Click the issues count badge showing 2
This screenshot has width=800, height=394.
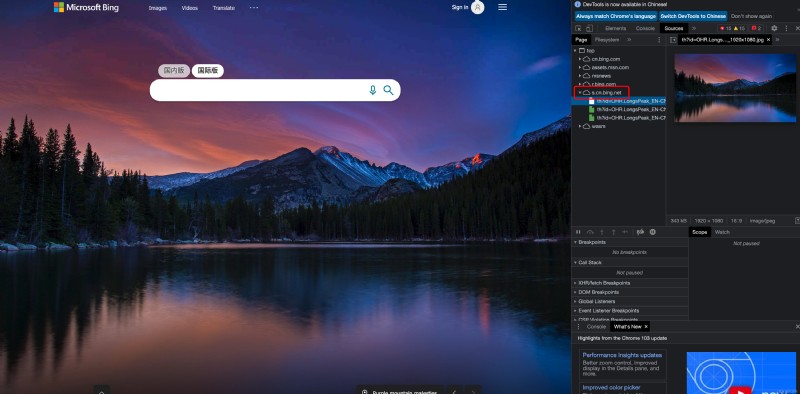[756, 29]
